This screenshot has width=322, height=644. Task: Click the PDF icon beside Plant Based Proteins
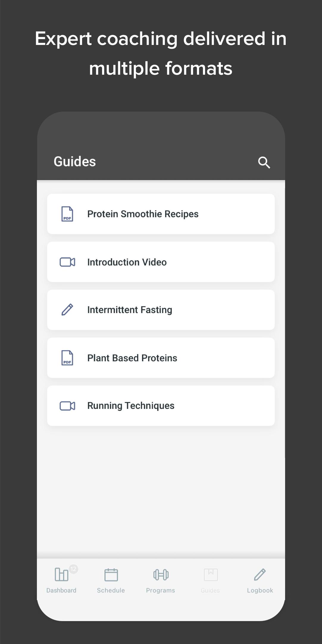pos(67,358)
